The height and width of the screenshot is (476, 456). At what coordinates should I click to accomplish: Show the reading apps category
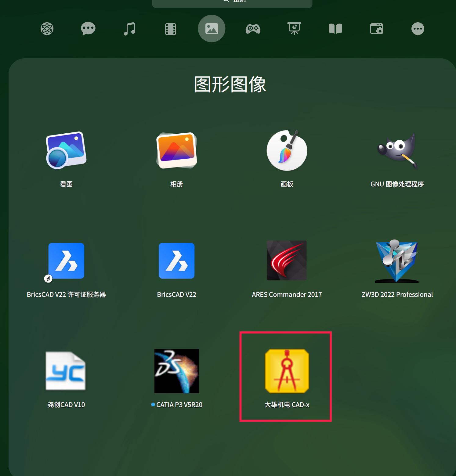pyautogui.click(x=335, y=28)
